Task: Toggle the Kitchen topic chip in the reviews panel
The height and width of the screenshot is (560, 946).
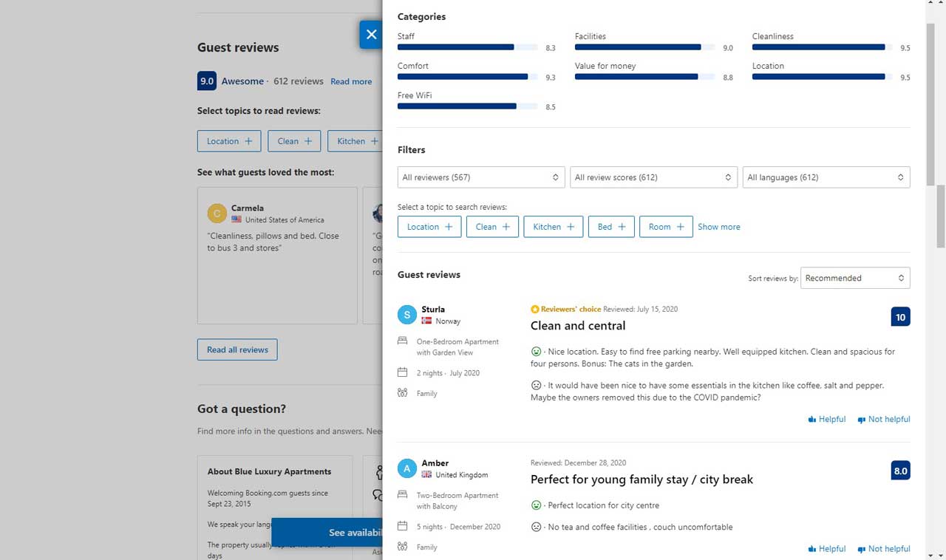Action: tap(553, 226)
